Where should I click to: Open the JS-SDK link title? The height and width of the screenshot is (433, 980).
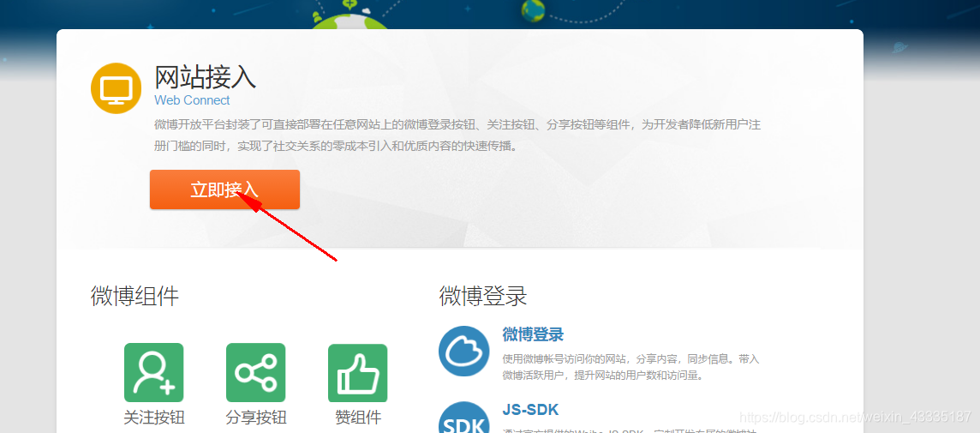530,410
